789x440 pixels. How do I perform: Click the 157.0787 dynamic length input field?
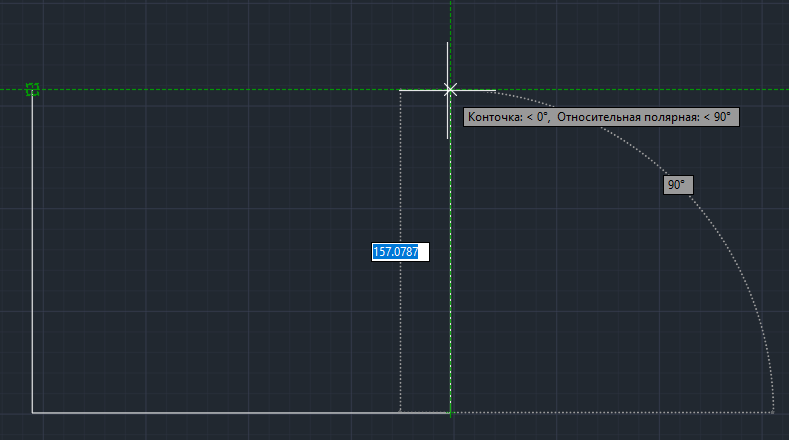(x=401, y=252)
